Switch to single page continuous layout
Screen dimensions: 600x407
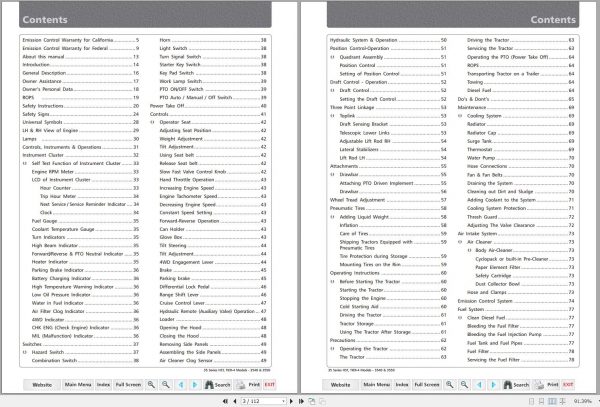coord(541,401)
